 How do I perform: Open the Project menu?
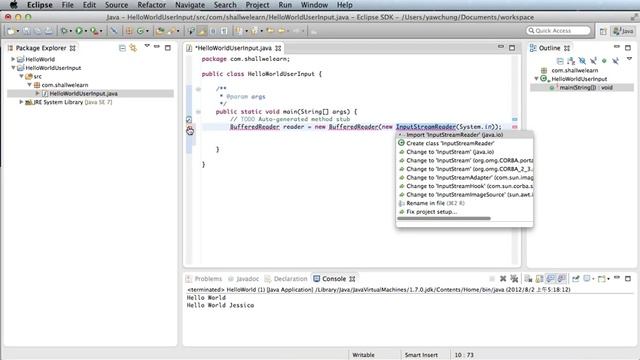[x=257, y=5]
